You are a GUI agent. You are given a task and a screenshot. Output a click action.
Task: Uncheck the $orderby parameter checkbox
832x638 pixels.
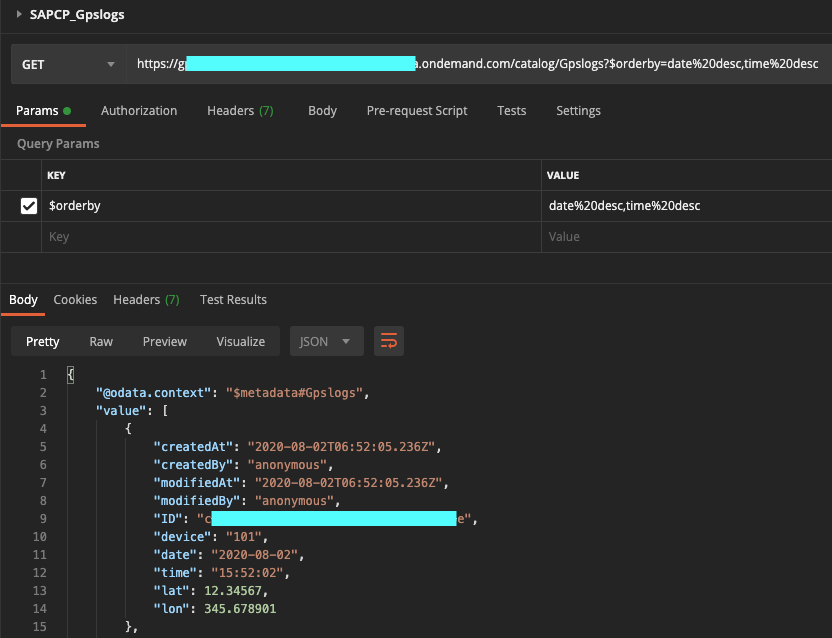pyautogui.click(x=29, y=206)
